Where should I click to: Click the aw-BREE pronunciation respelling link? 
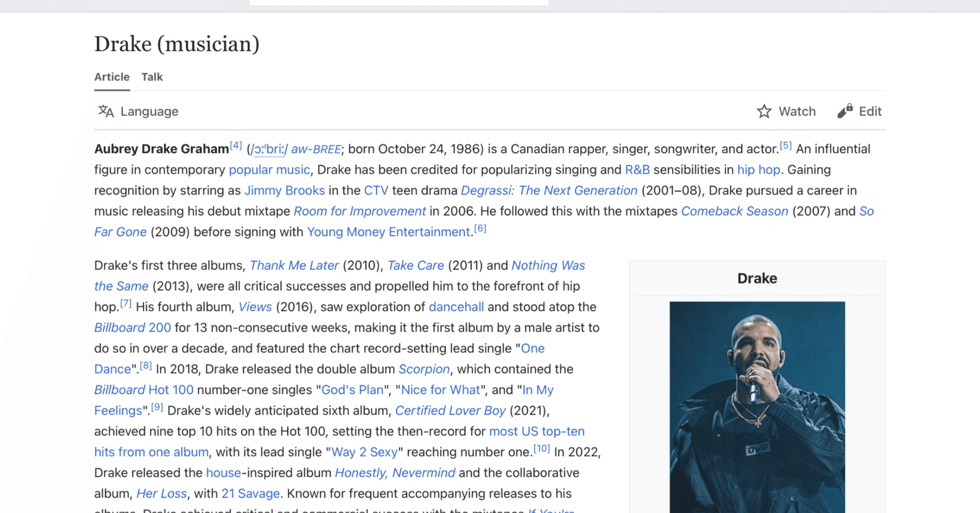pyautogui.click(x=316, y=149)
